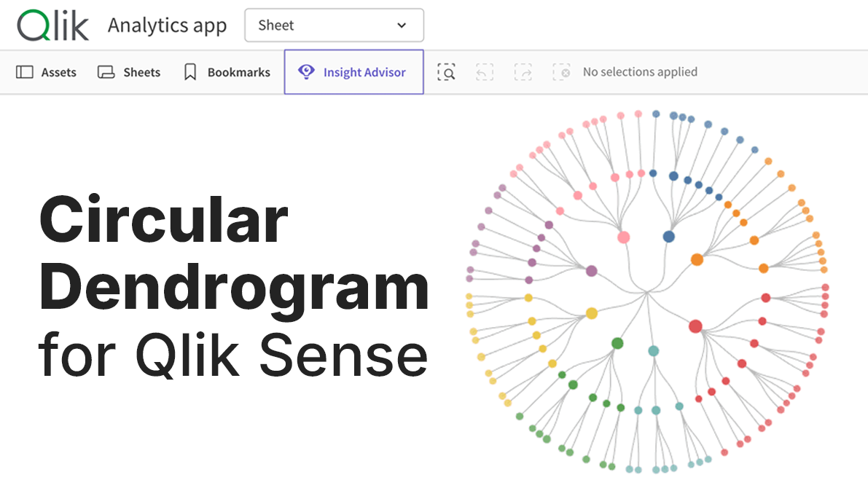
Task: Select the large blue dendrogram node
Action: (x=669, y=237)
